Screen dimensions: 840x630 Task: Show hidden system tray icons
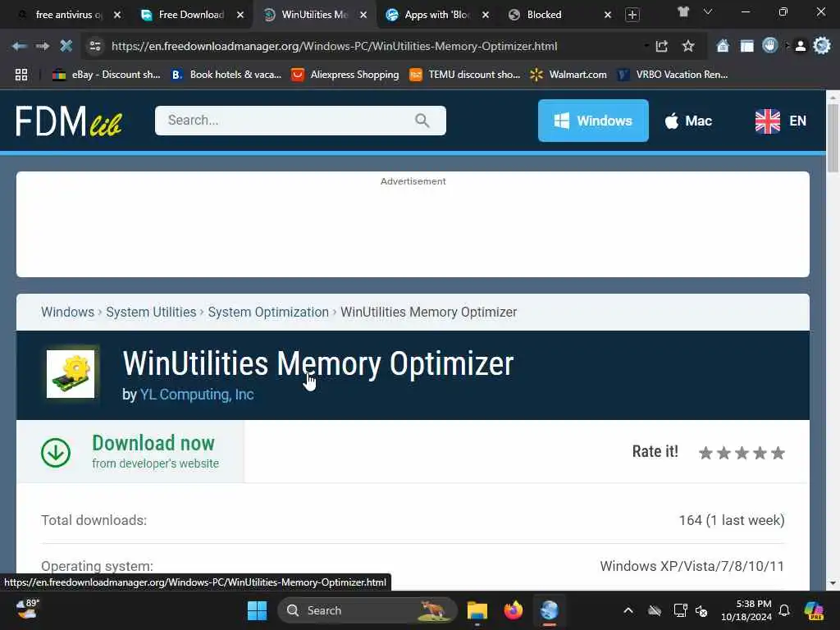(x=628, y=610)
